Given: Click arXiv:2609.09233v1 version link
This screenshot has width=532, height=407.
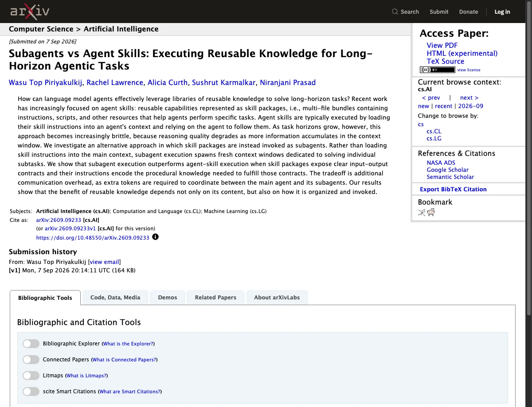Looking at the screenshot, I should 70,229.
